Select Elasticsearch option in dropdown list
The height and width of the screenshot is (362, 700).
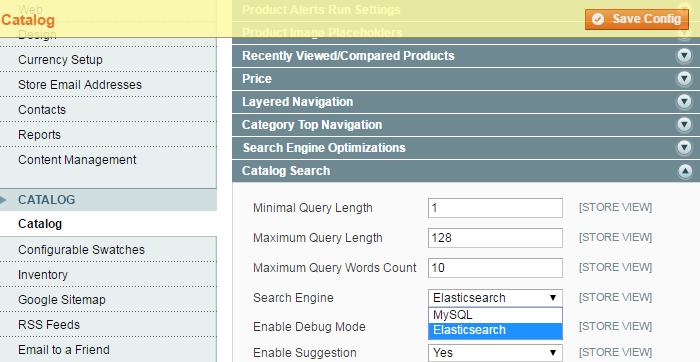[x=495, y=330]
